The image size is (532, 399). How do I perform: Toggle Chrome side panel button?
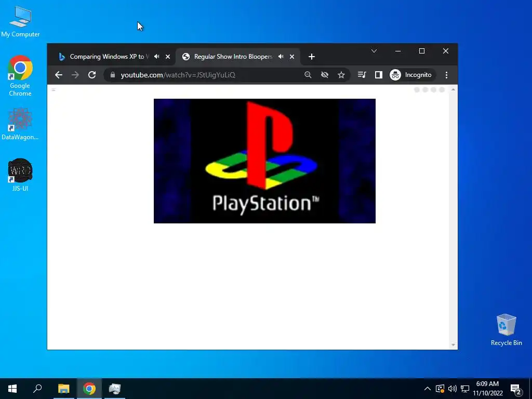click(379, 75)
